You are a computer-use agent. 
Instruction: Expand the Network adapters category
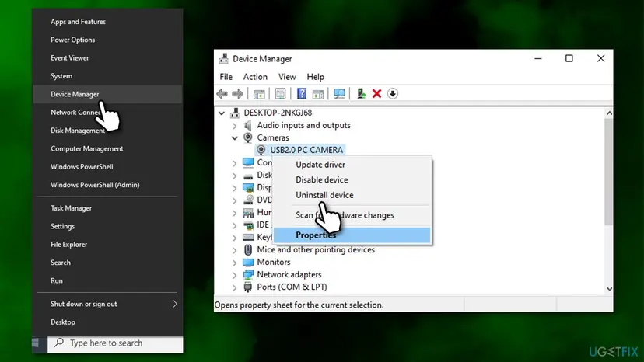point(235,274)
